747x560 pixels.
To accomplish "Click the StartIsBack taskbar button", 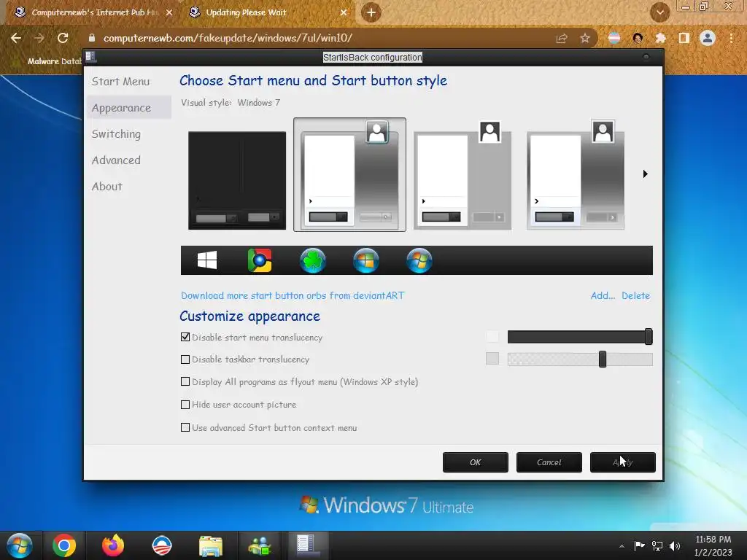I will point(309,545).
